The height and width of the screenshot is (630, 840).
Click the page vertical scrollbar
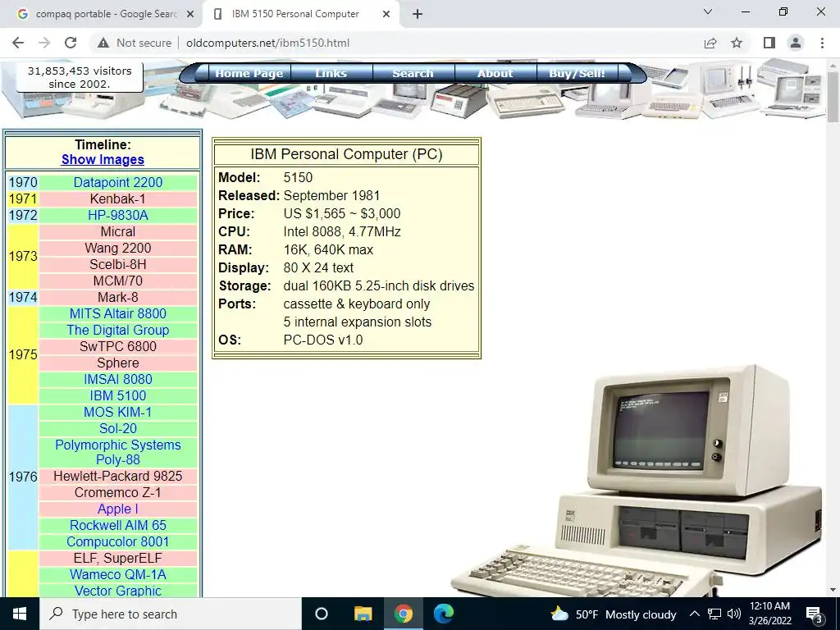[x=833, y=97]
